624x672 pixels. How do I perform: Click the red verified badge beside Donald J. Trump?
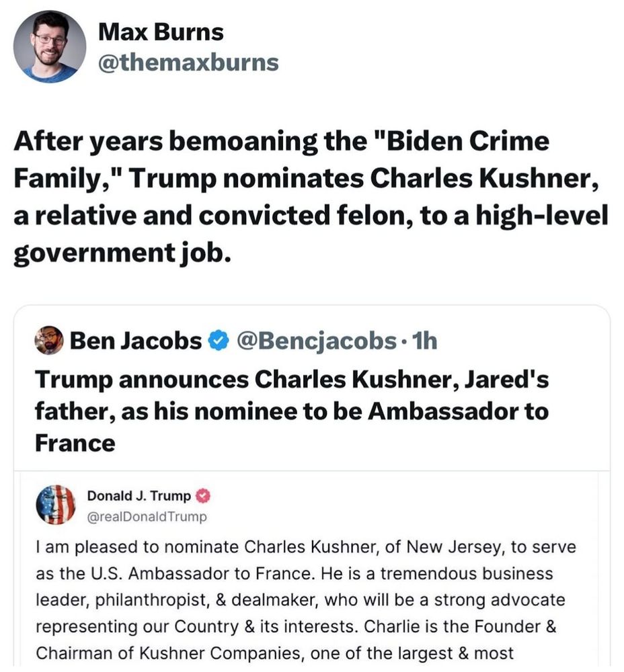[x=204, y=497]
